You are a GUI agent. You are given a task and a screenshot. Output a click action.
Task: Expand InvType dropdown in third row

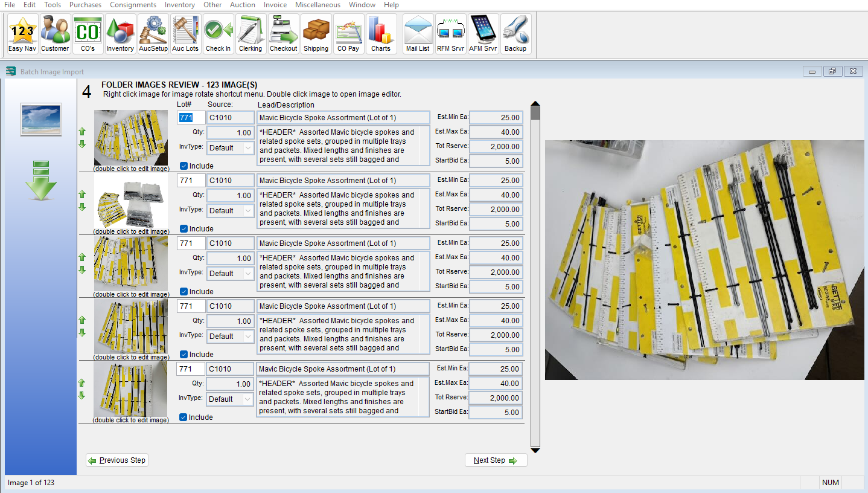coord(248,274)
